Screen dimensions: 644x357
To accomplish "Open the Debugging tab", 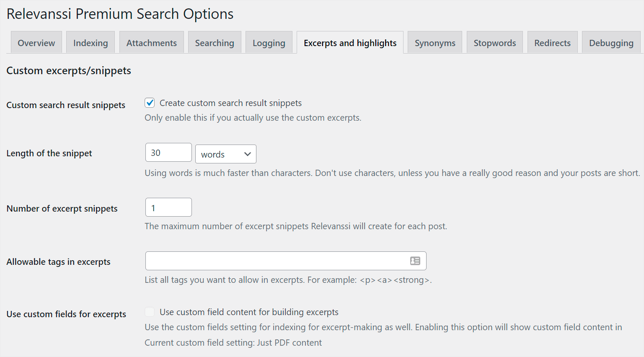I will coord(611,43).
